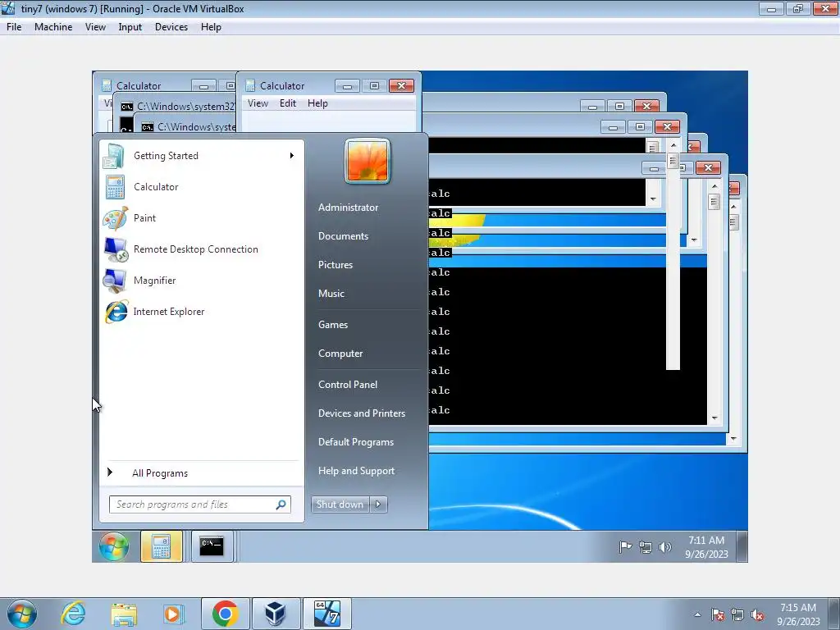Open the VirtualBox View menu
This screenshot has width=840, height=630.
[95, 27]
